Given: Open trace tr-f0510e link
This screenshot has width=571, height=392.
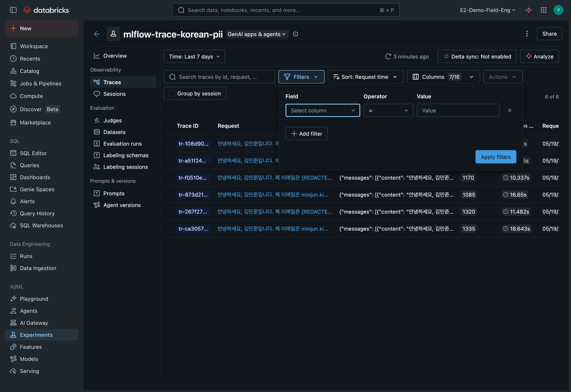Looking at the screenshot, I should (194, 178).
